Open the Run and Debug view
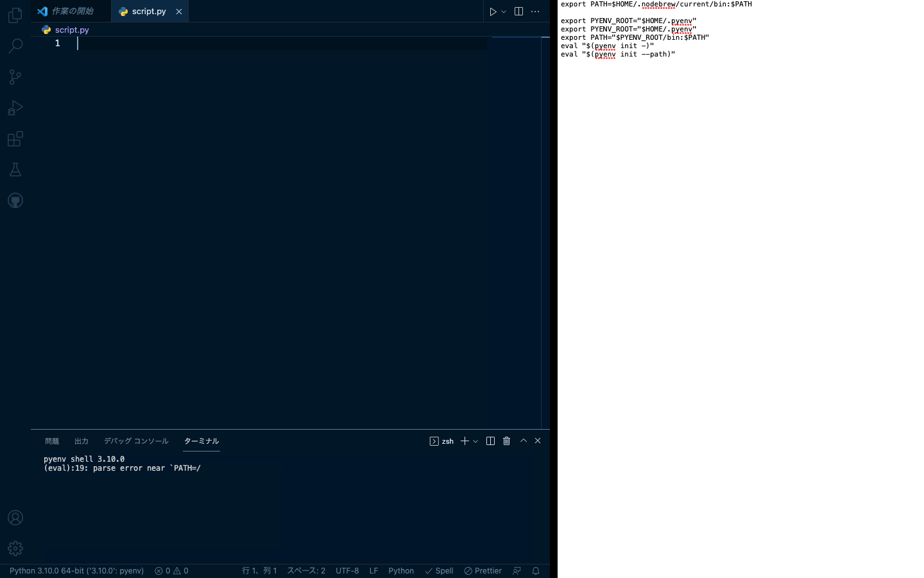 15,108
